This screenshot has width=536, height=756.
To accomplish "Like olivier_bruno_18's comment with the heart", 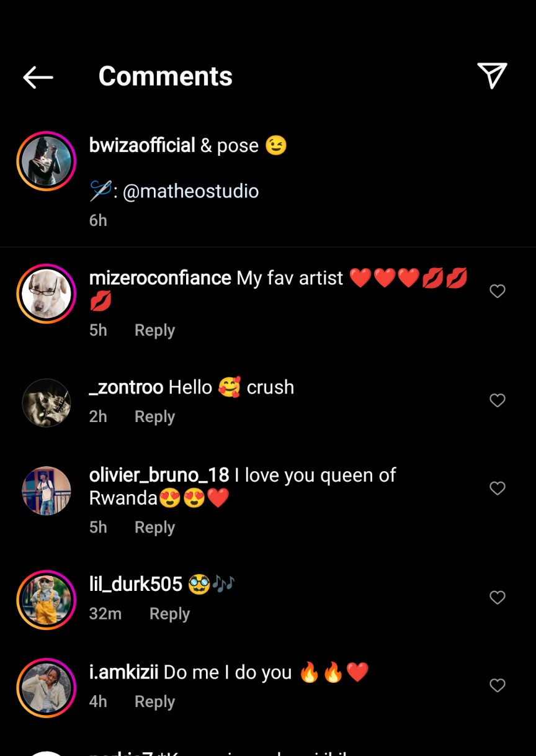I will pos(498,488).
